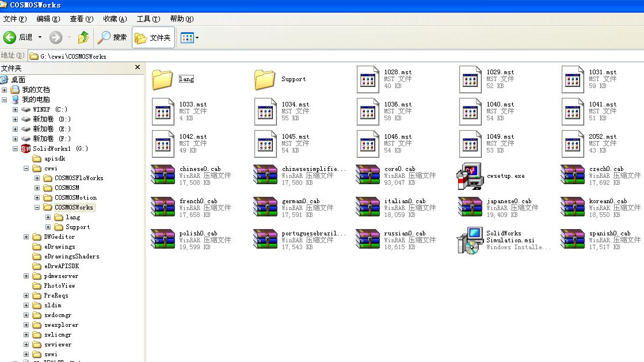Select the czech0.cab archive icon

[x=573, y=174]
